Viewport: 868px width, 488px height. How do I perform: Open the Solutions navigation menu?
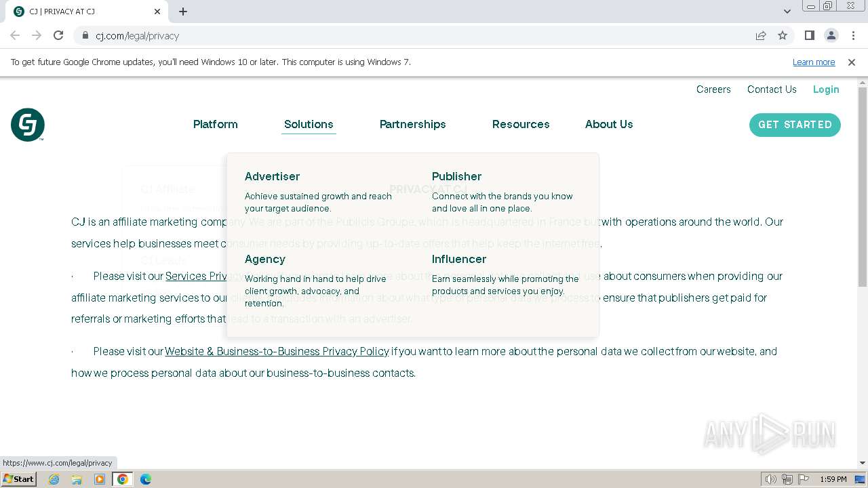309,124
